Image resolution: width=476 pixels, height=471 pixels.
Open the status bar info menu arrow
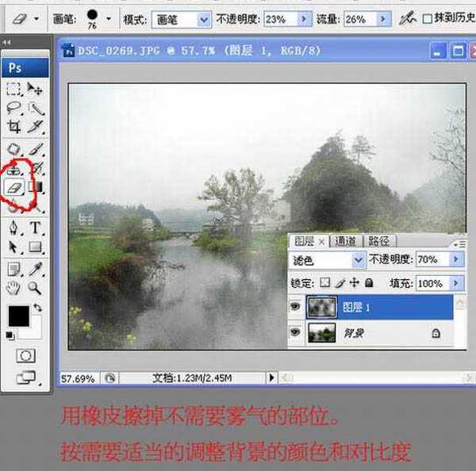(x=271, y=378)
